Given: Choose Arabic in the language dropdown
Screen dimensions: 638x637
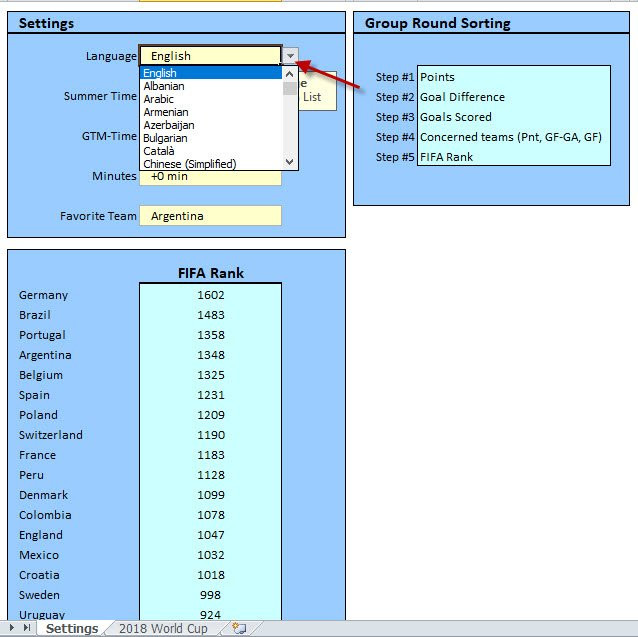Looking at the screenshot, I should (x=158, y=99).
